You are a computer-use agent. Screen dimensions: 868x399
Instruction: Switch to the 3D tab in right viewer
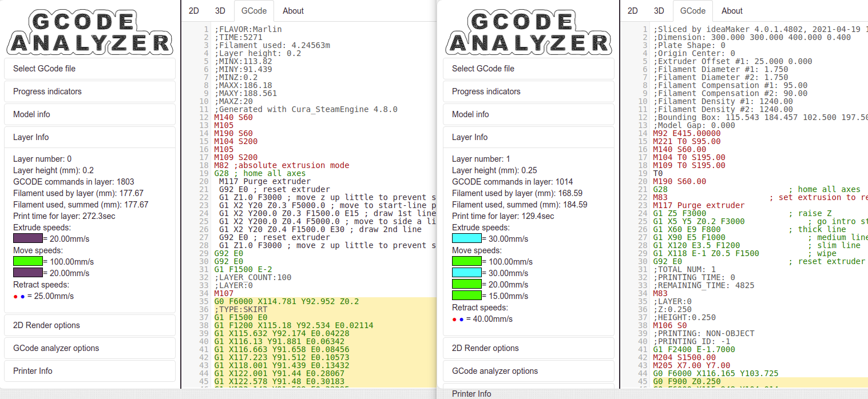coord(659,11)
